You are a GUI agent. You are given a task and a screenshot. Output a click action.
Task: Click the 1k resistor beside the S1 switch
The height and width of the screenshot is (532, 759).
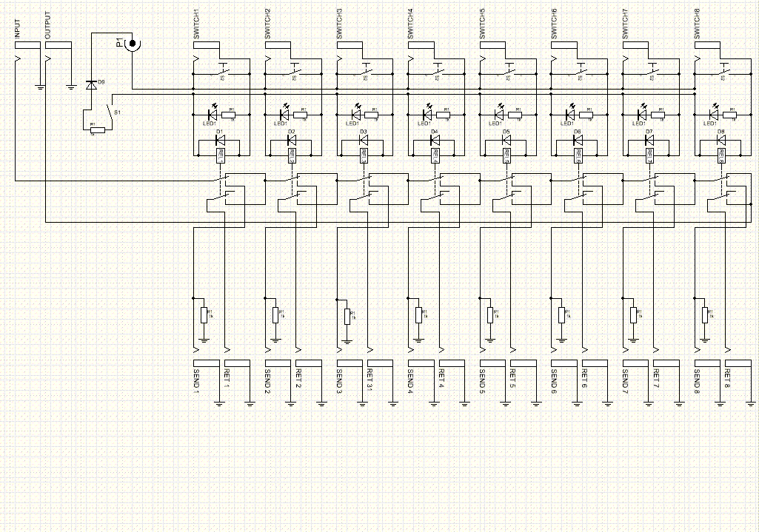coord(98,130)
